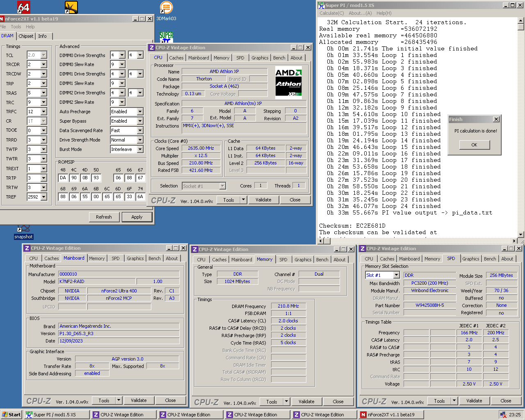Screen dimensions: 525x420
Task: Select Module Manuf. Winbond Electronic value
Action: (430, 290)
